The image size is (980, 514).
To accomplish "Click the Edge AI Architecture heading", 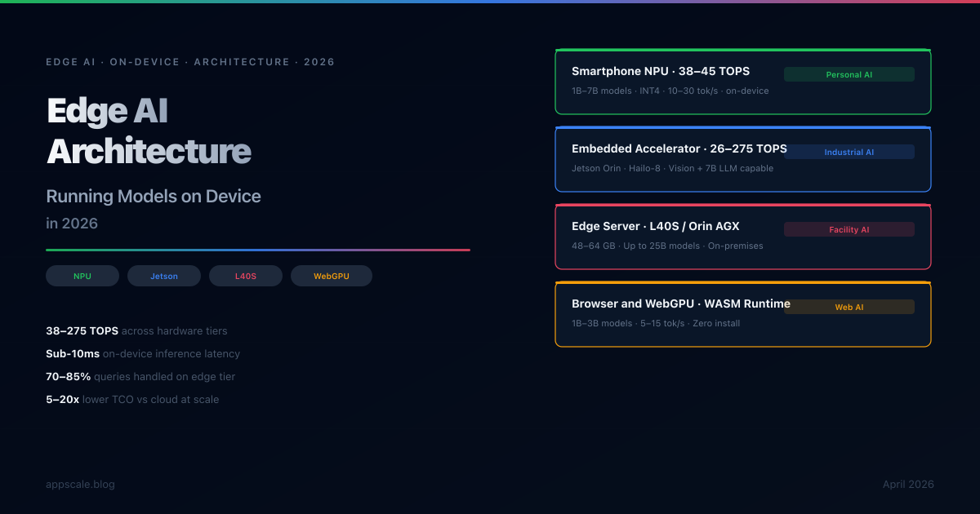I will 149,131.
